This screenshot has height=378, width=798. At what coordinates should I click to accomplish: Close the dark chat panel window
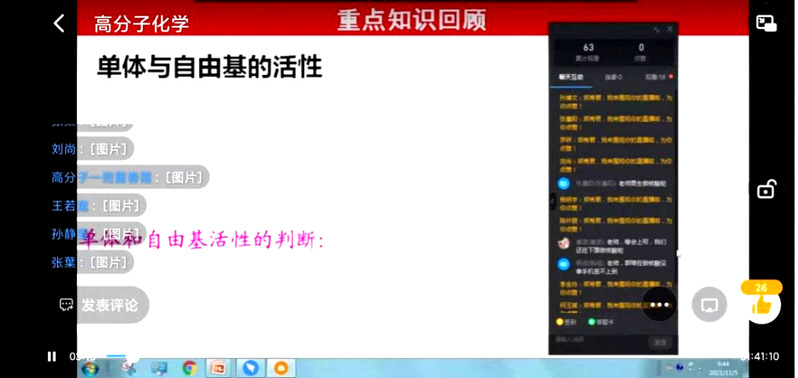point(670,30)
